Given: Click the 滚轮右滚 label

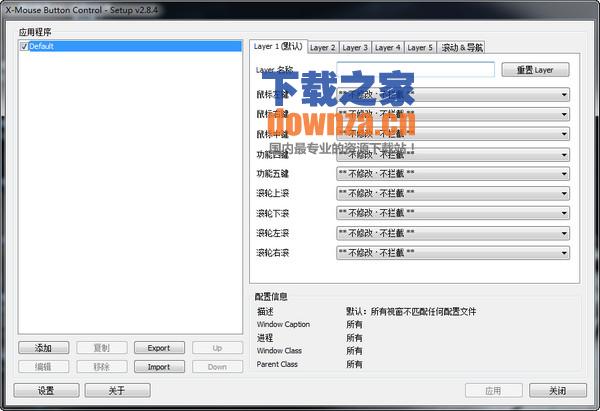Looking at the screenshot, I should (272, 253).
